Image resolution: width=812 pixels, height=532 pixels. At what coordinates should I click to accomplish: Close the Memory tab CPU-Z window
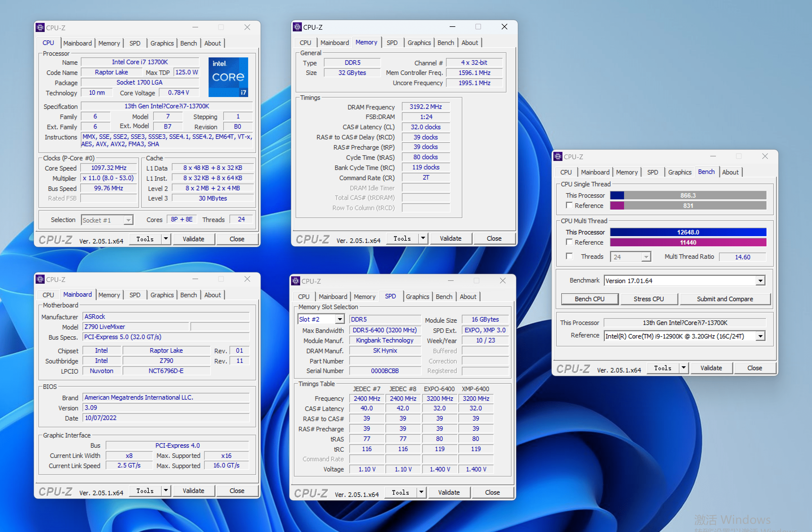[x=504, y=27]
